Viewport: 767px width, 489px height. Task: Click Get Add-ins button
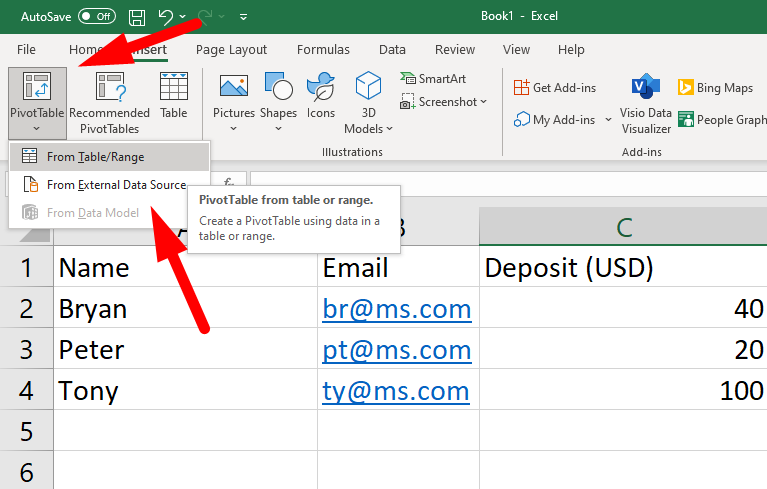(556, 88)
